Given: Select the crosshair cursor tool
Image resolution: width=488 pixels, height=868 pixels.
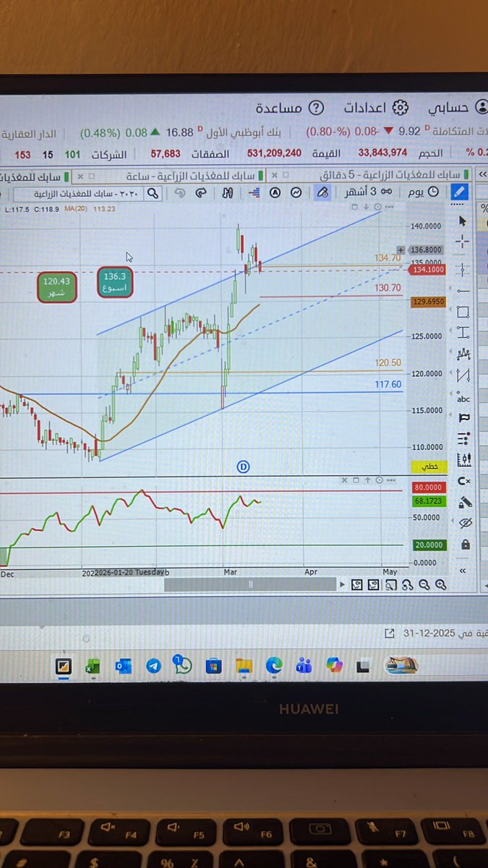Looking at the screenshot, I should [463, 243].
